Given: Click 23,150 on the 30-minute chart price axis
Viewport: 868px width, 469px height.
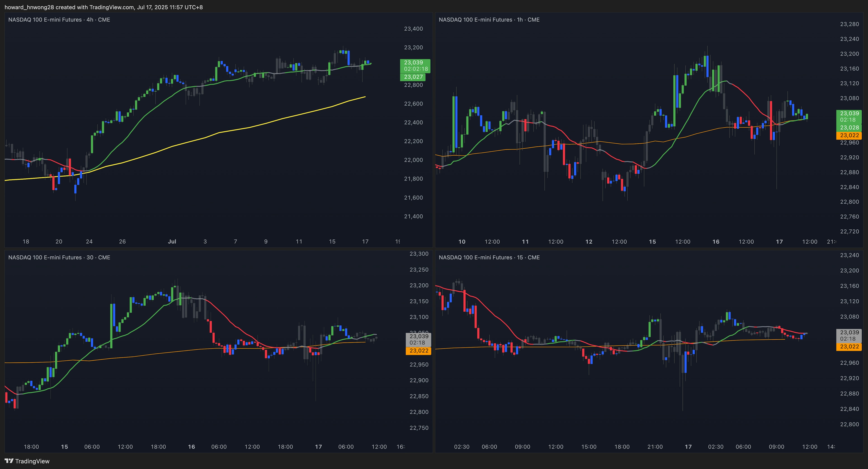Looking at the screenshot, I should coord(419,301).
